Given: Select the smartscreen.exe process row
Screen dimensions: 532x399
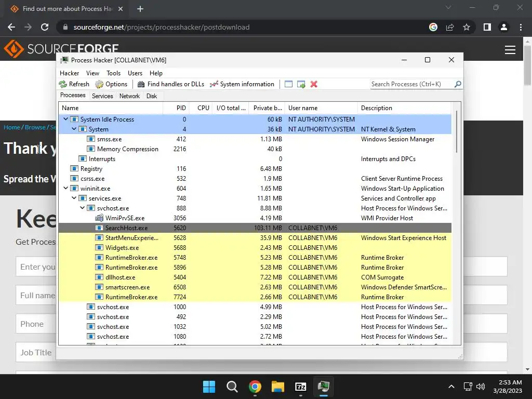Looking at the screenshot, I should click(255, 287).
